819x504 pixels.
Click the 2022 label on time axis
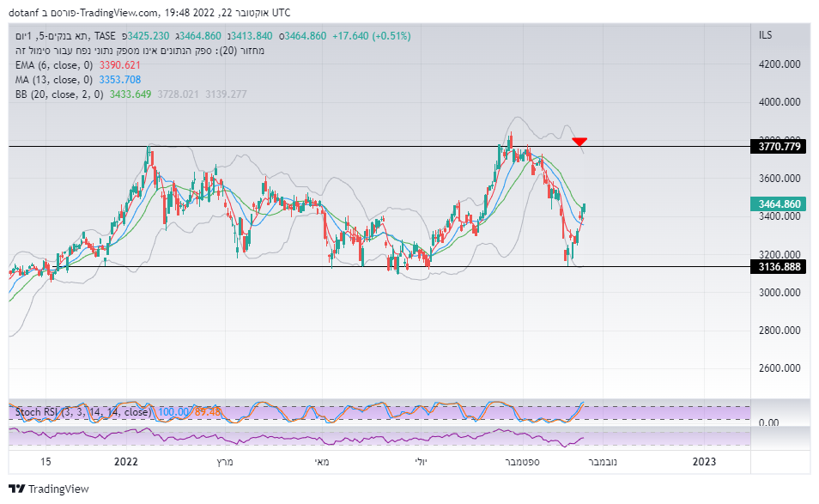[126, 462]
